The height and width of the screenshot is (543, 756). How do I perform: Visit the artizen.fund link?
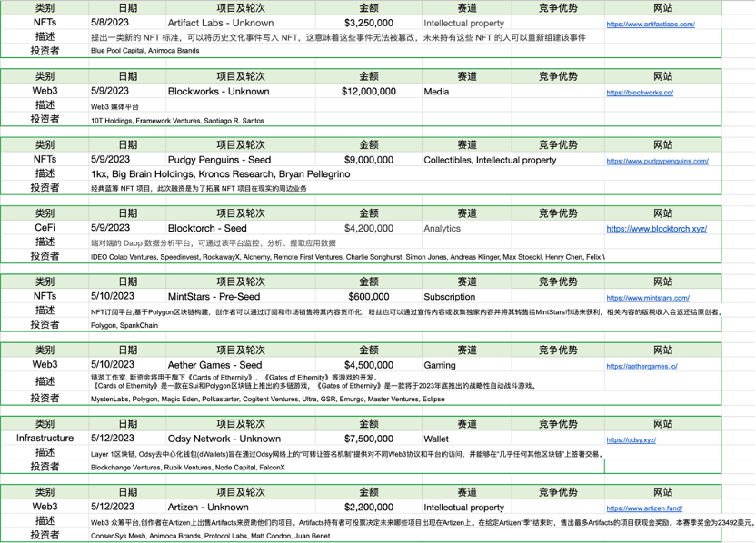(644, 508)
